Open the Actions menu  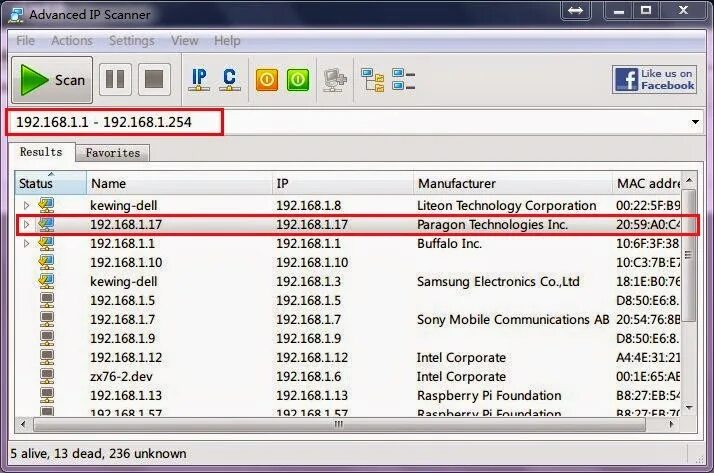pyautogui.click(x=72, y=41)
